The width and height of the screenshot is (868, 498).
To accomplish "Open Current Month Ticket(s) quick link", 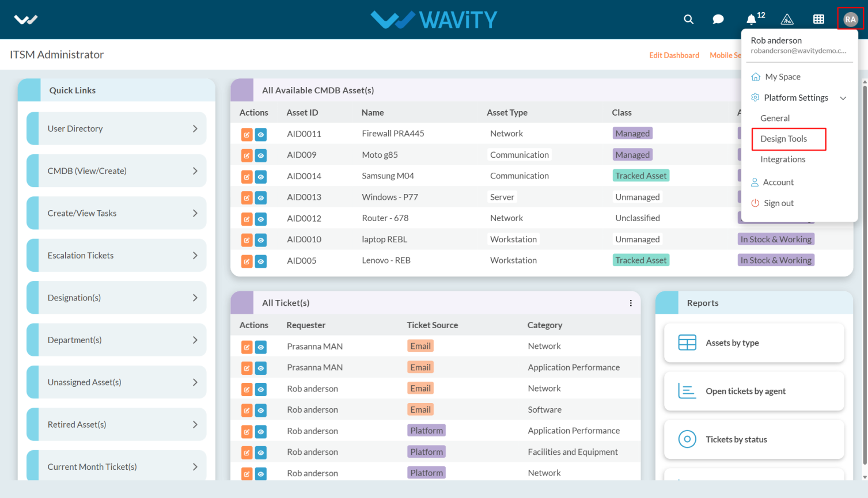I will [116, 465].
